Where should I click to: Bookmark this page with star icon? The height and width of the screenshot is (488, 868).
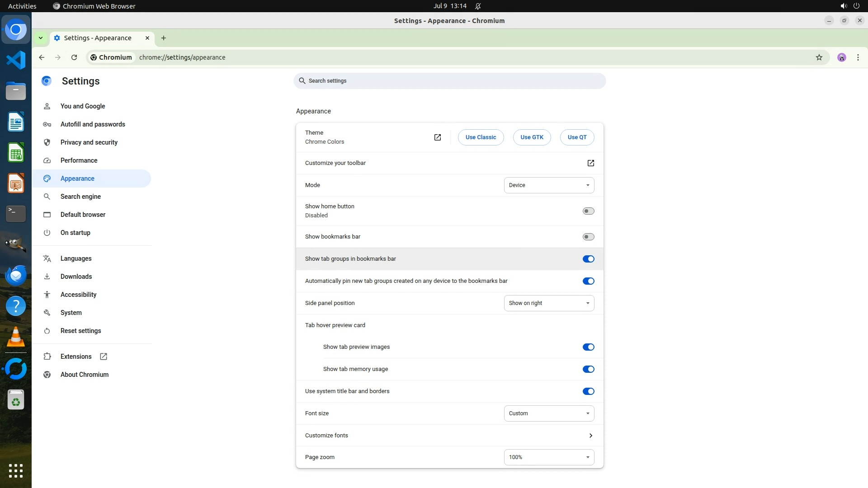coord(819,57)
